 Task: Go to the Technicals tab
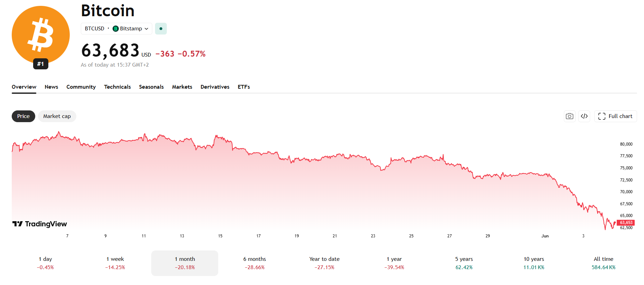point(117,87)
